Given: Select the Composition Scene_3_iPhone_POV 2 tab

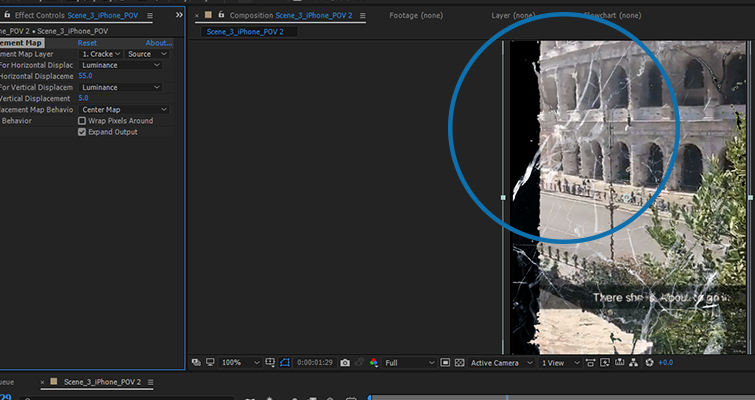Looking at the screenshot, I should click(290, 15).
